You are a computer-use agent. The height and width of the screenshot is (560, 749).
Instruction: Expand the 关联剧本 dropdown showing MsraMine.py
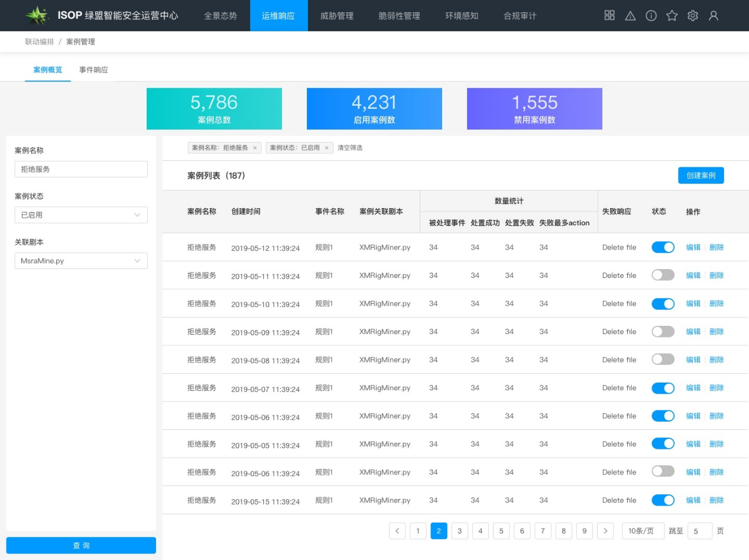(x=81, y=261)
